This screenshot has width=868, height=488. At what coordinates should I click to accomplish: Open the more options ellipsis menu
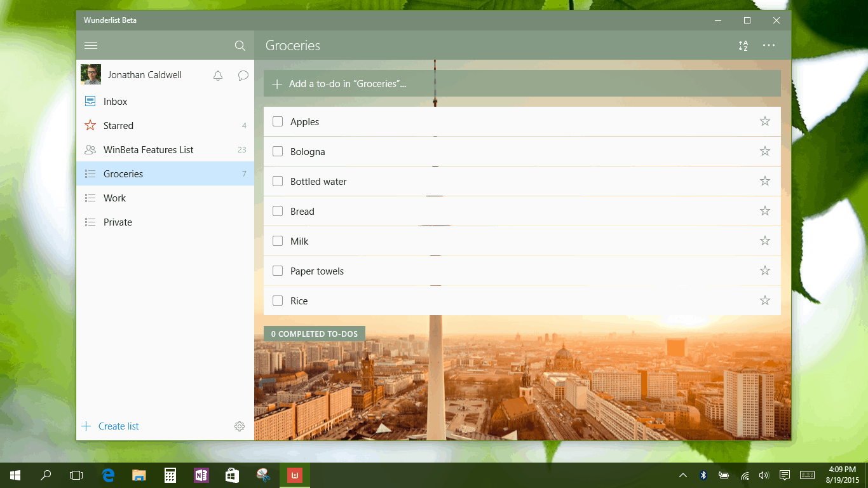[x=769, y=46]
